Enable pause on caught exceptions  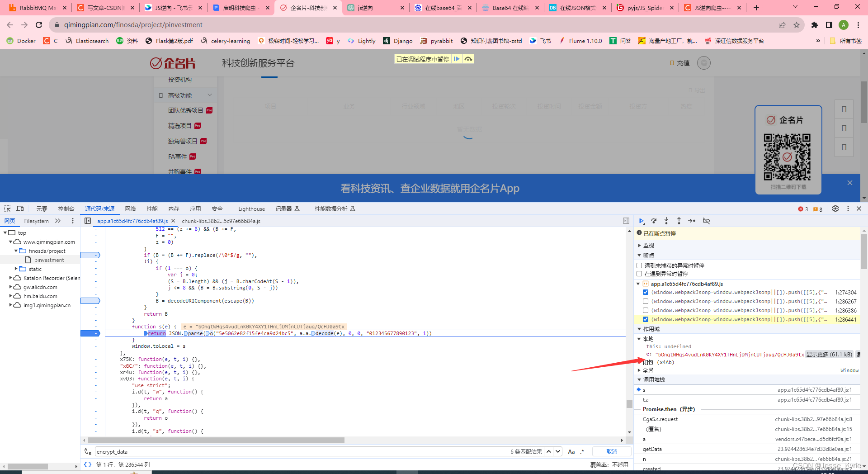639,274
